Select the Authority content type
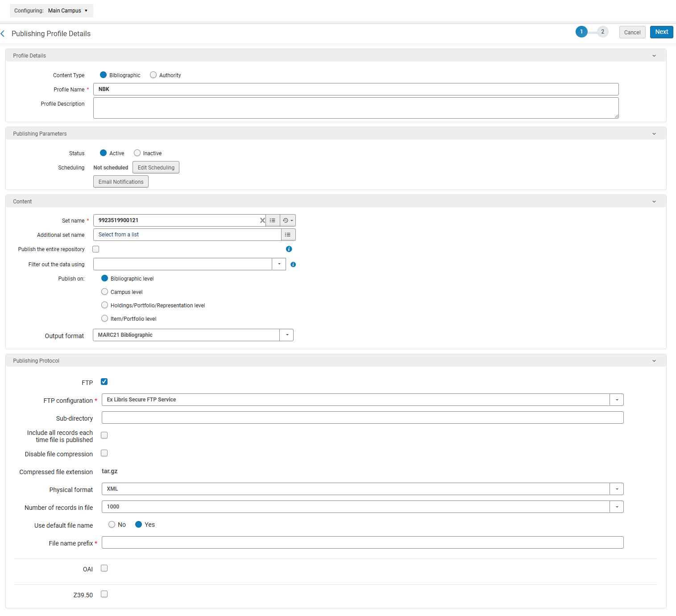676x616 pixels. click(x=153, y=75)
